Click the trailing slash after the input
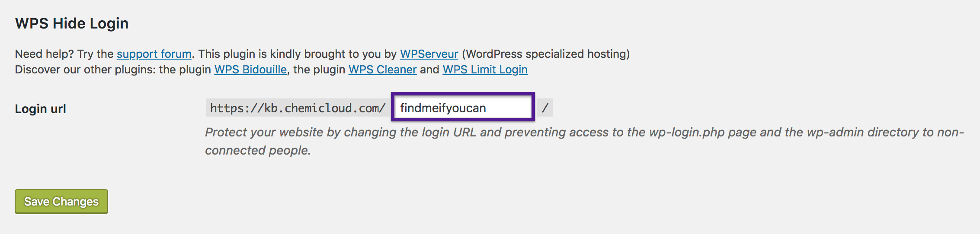 (x=545, y=108)
